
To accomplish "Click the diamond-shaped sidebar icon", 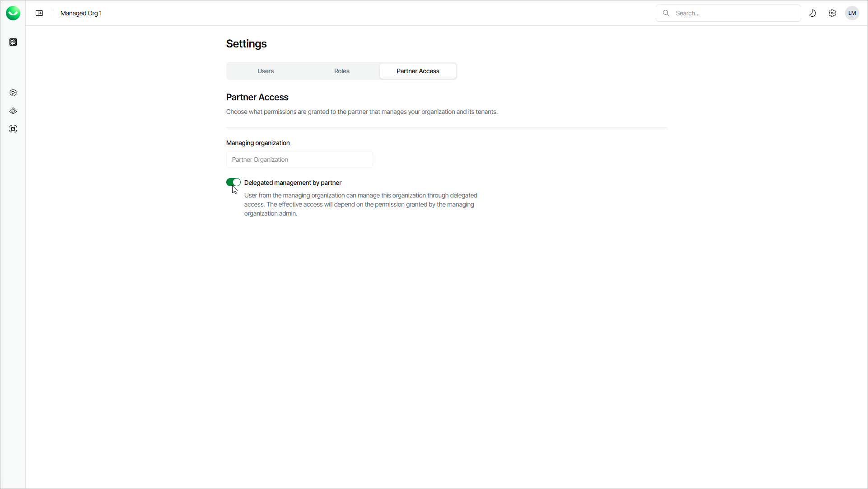I will tap(13, 111).
